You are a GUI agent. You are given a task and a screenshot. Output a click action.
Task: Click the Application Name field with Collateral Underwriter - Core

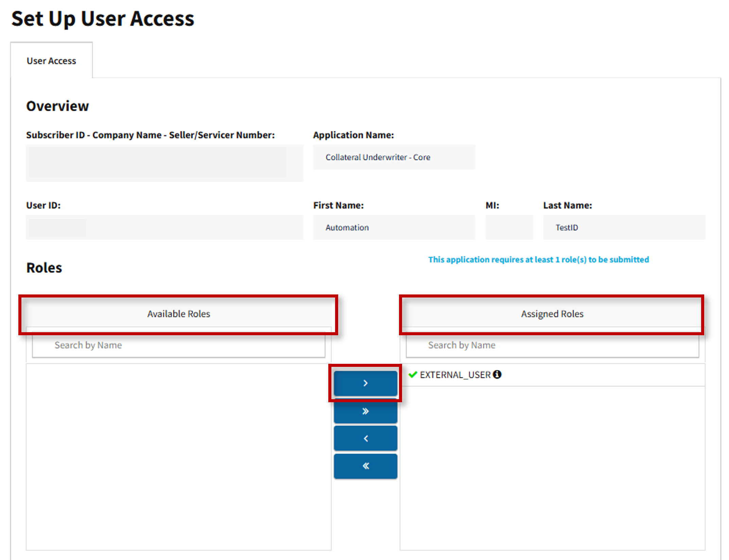(x=394, y=157)
